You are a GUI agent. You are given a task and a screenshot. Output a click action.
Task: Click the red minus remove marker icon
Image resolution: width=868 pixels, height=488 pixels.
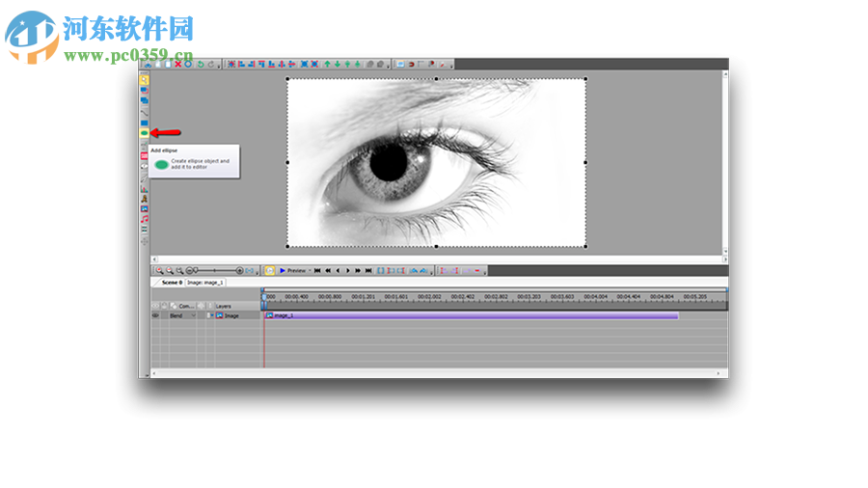point(476,271)
